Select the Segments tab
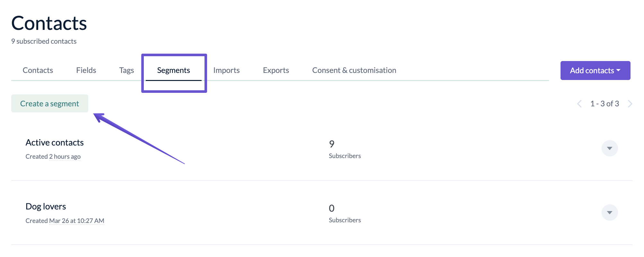 tap(173, 70)
